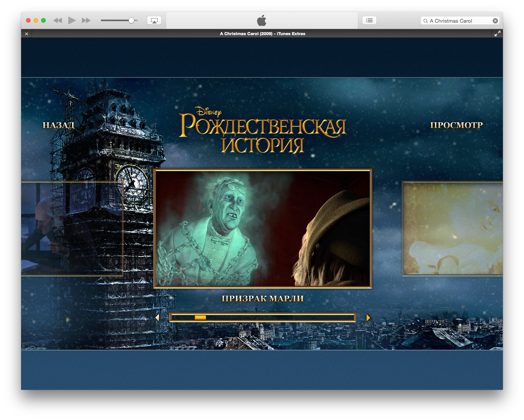Click the right gold arrow for next scene
The height and width of the screenshot is (420, 524).
point(368,318)
